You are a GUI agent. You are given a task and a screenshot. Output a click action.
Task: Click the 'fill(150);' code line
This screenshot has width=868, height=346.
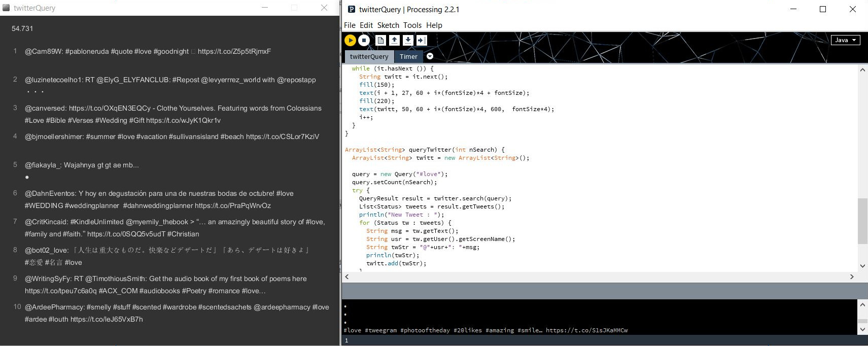(376, 85)
